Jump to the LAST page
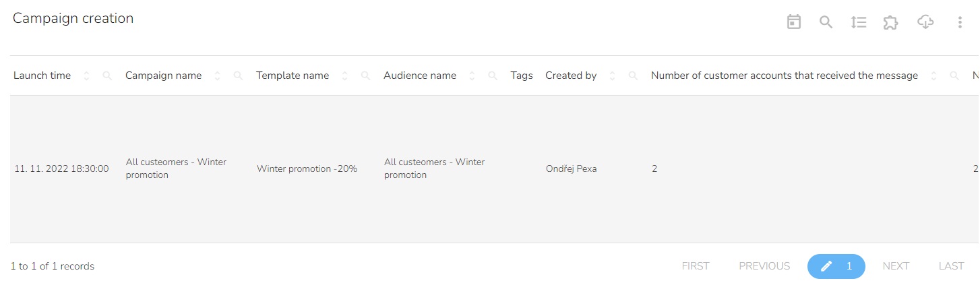Image resolution: width=980 pixels, height=283 pixels. [952, 266]
